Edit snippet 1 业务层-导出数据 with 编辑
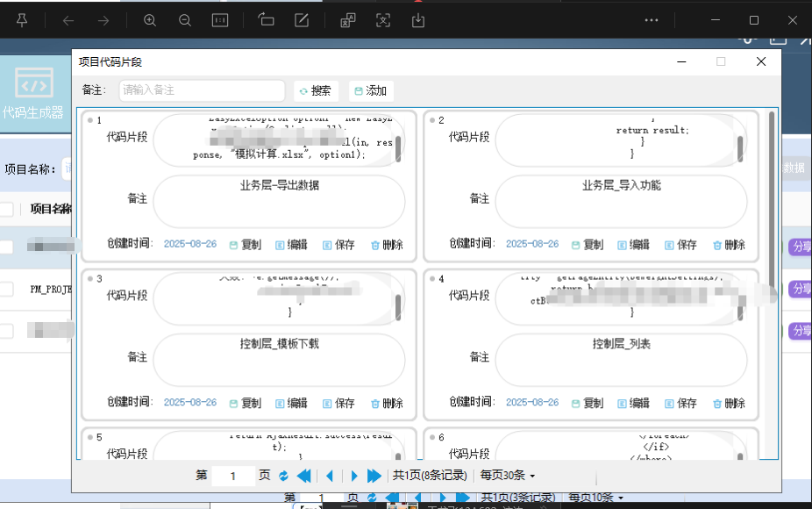Image resolution: width=812 pixels, height=509 pixels. [291, 245]
